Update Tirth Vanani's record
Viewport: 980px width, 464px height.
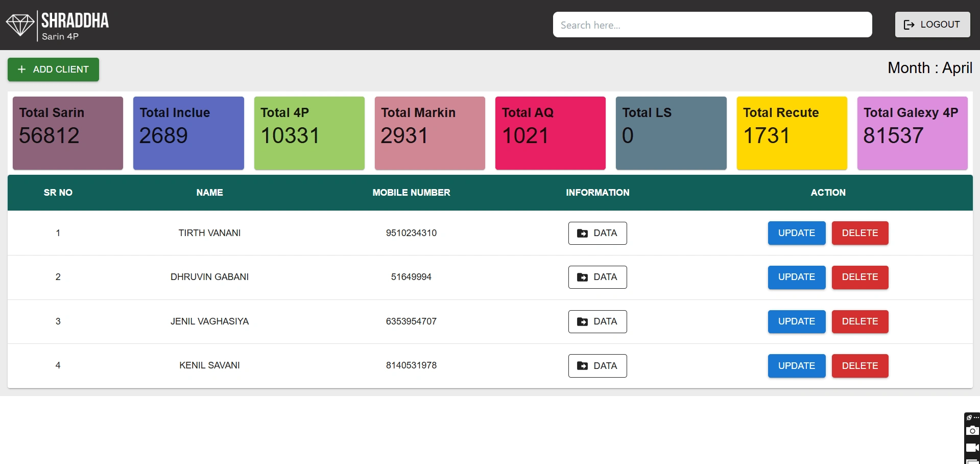pyautogui.click(x=796, y=233)
